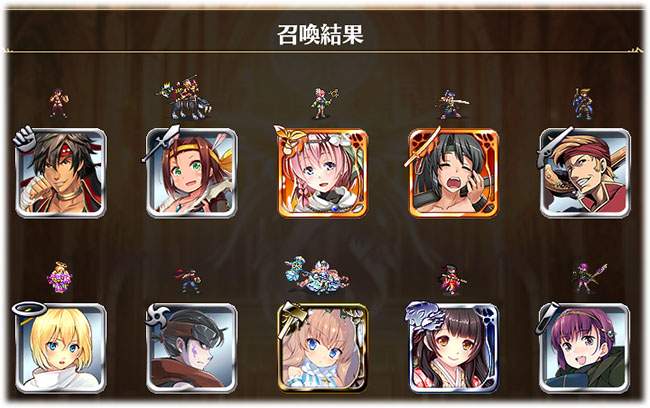Click the wolf-rider pixel sprite
650x408 pixels.
coord(184,97)
